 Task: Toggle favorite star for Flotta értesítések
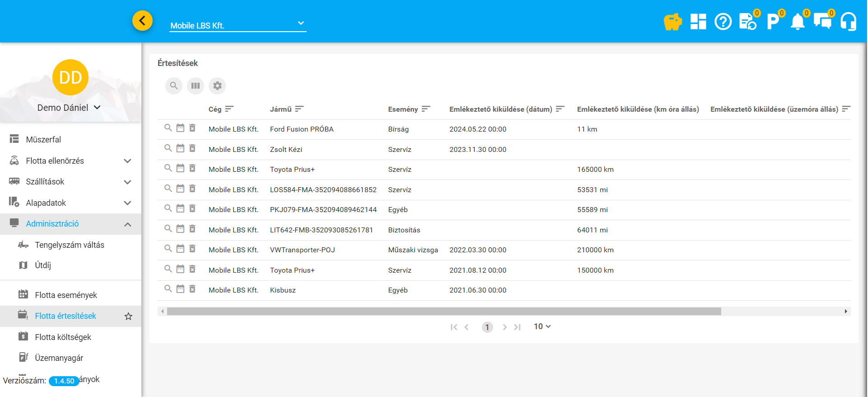click(128, 317)
